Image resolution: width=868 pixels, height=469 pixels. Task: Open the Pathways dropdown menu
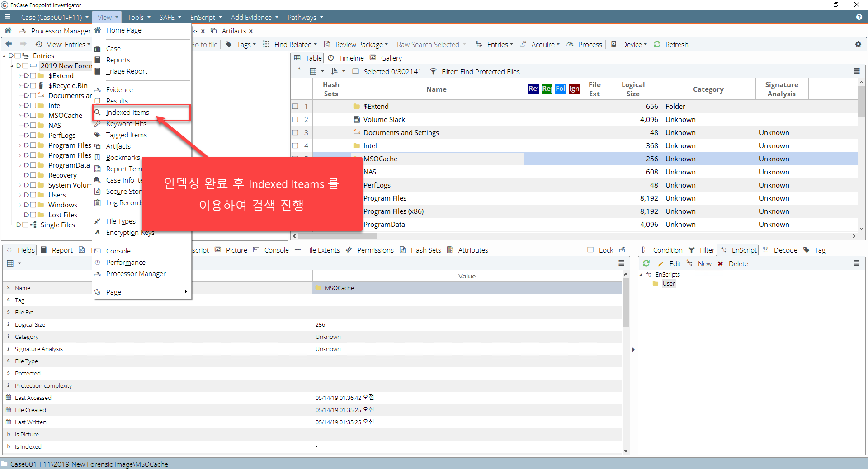point(305,17)
